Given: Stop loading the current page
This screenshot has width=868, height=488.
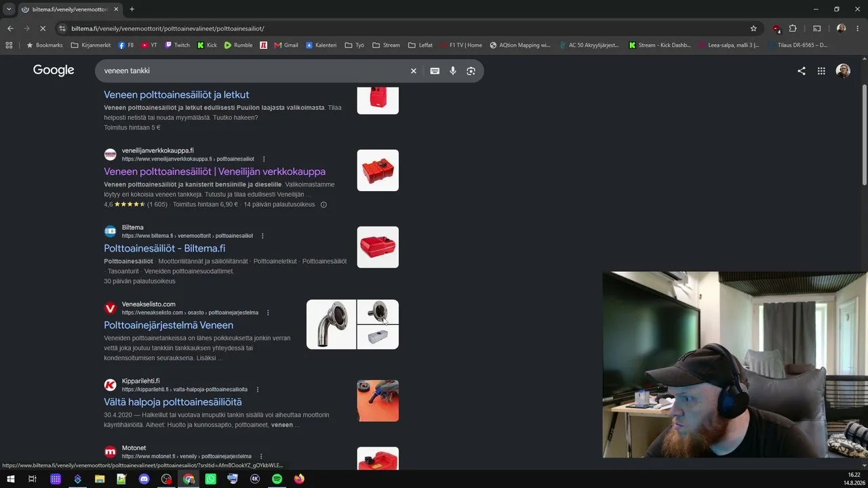Looking at the screenshot, I should tap(43, 28).
